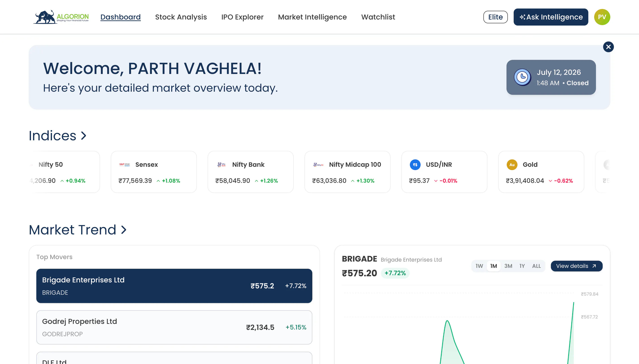Click the Market Trend heading
This screenshot has height=364, width=639.
point(72,230)
